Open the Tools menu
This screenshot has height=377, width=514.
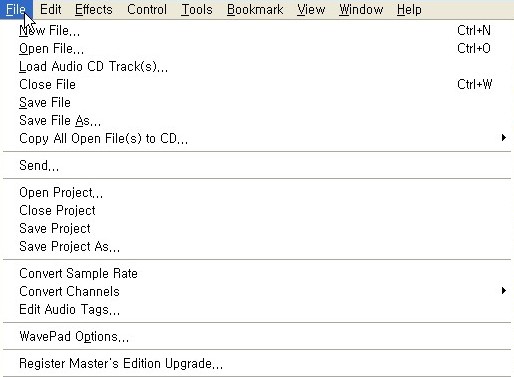[197, 9]
